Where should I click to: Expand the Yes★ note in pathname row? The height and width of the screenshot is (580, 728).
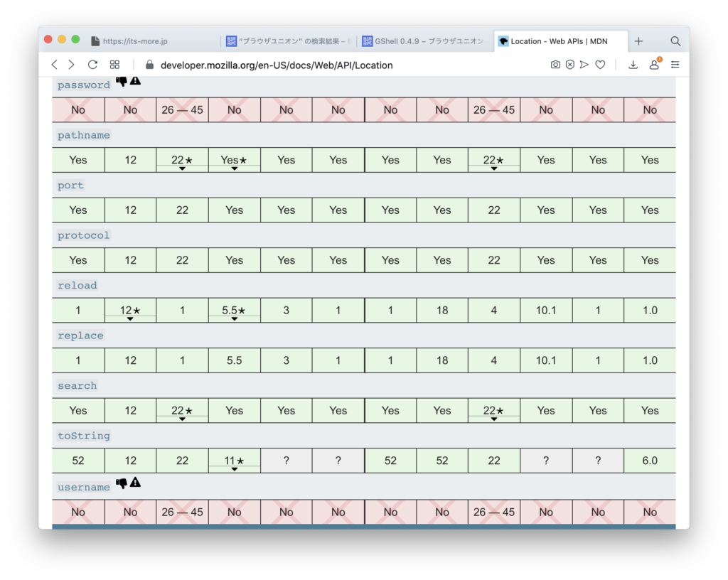pos(234,161)
